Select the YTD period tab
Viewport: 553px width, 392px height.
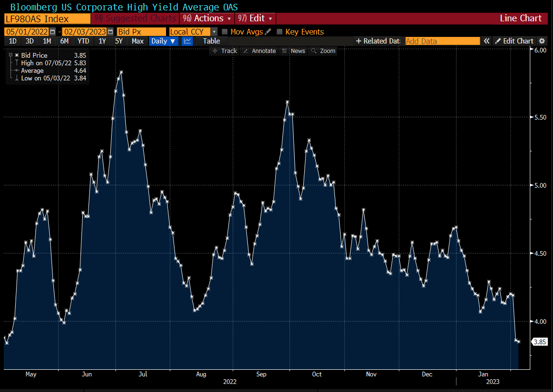(x=83, y=41)
